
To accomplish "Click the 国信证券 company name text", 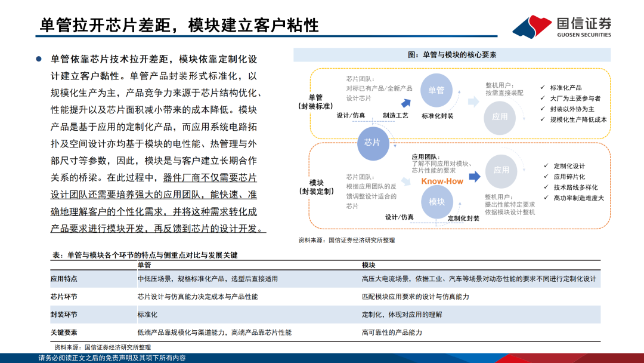I will pos(584,23).
